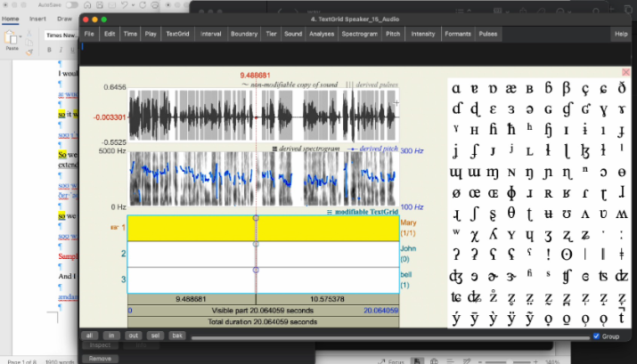Switch to the Insert tab in Word
This screenshot has width=637, height=364.
[x=37, y=18]
